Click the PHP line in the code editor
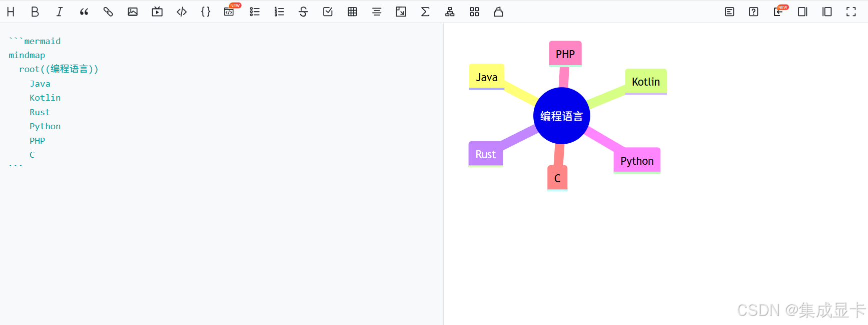 click(x=38, y=141)
